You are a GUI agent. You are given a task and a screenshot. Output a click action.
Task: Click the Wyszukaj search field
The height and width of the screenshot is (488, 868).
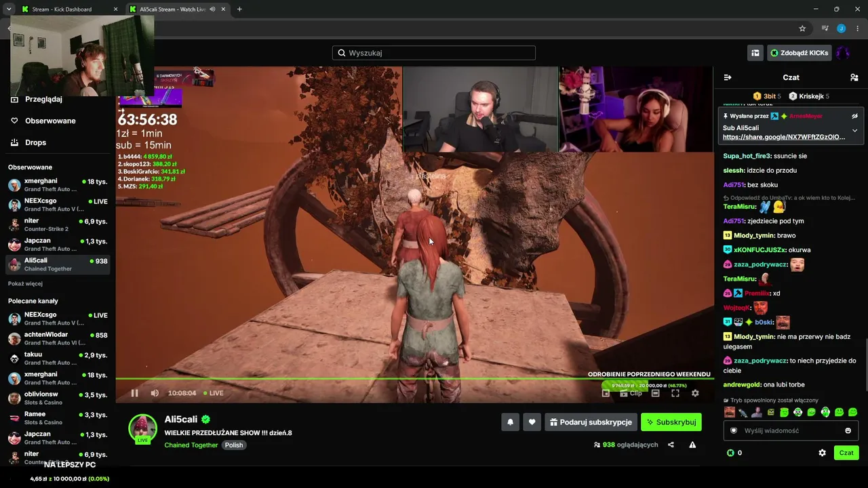tap(434, 53)
